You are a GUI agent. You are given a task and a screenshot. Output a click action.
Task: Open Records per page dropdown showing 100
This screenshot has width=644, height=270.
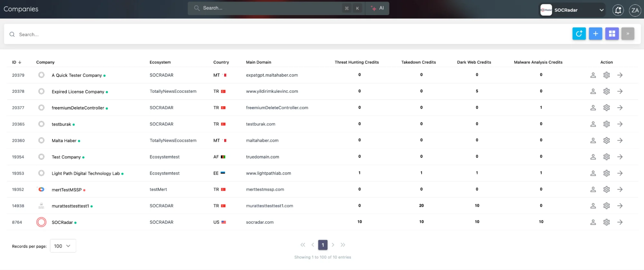pos(63,246)
